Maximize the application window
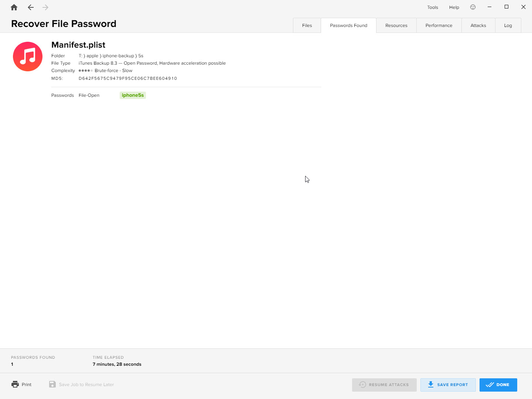 [x=507, y=7]
